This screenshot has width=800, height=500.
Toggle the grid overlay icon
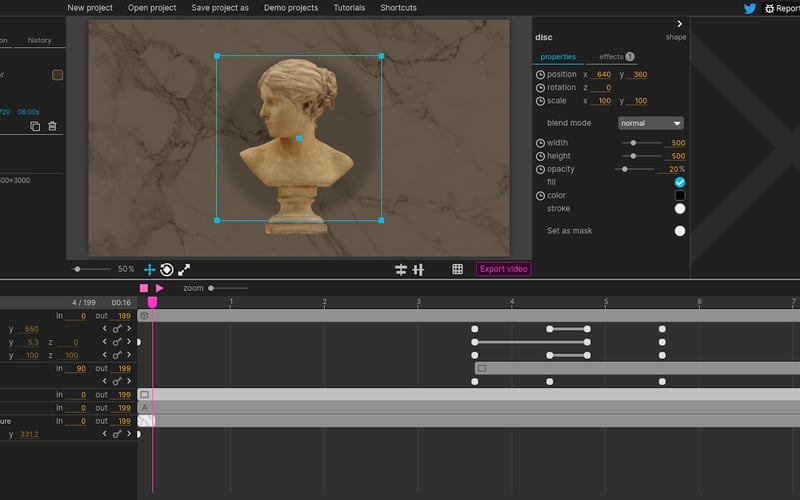[457, 269]
